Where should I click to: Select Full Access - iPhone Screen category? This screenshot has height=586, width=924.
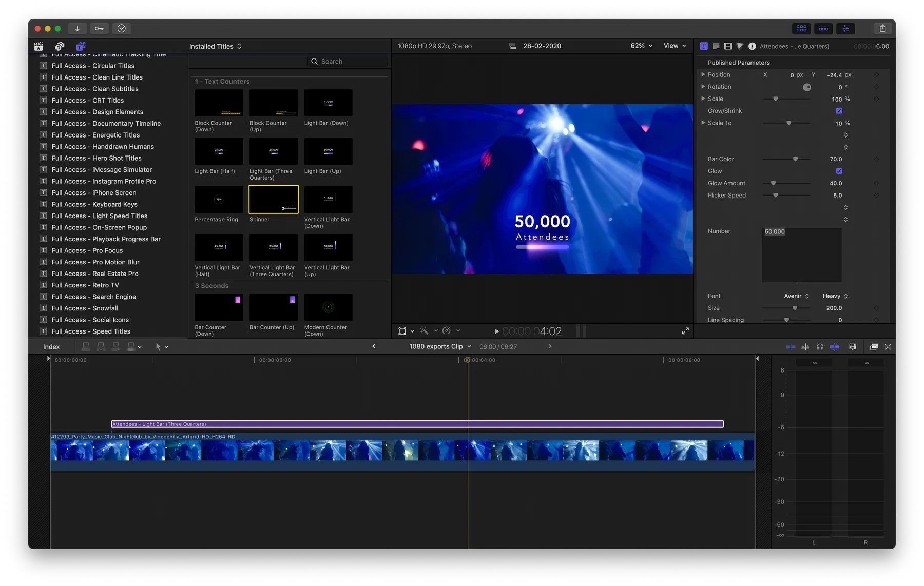(94, 193)
